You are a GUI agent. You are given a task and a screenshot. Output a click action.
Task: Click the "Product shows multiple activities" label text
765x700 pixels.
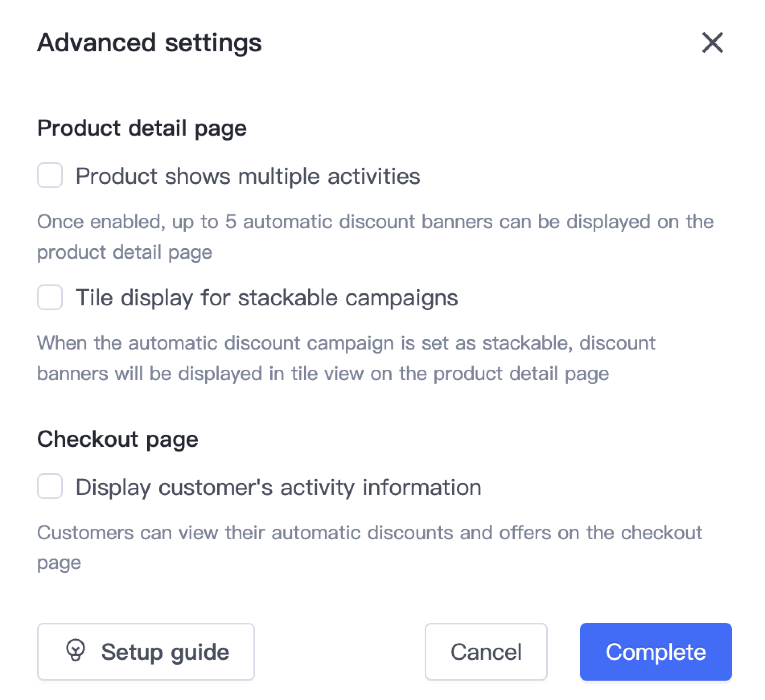click(x=247, y=176)
